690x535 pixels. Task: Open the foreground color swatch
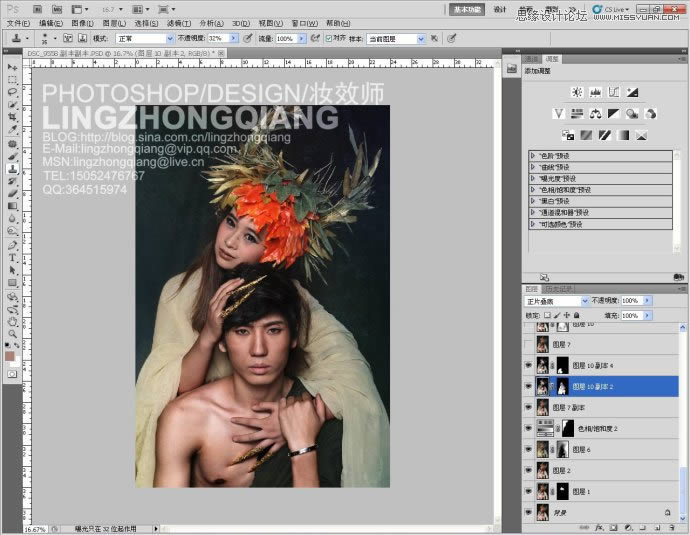point(9,356)
